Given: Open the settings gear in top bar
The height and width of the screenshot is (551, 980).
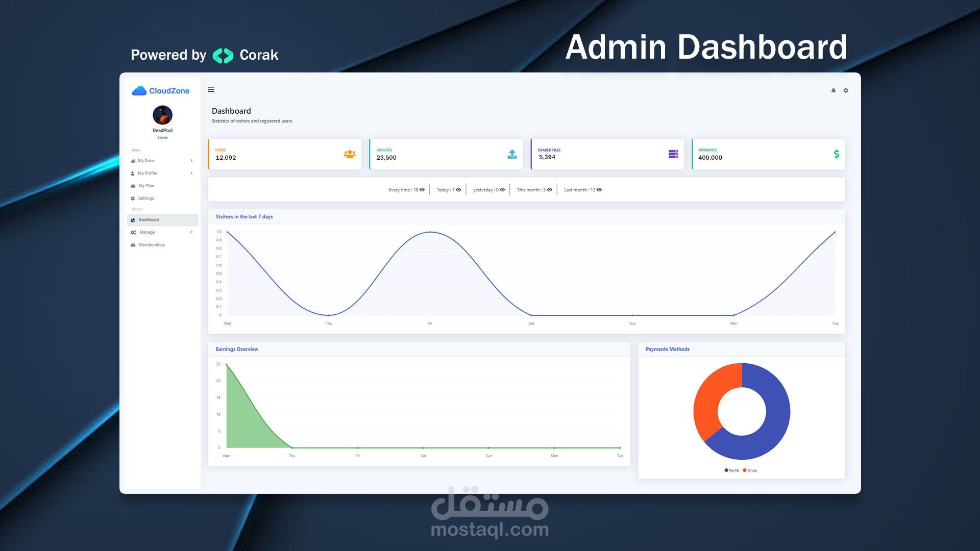Looking at the screenshot, I should click(x=846, y=90).
